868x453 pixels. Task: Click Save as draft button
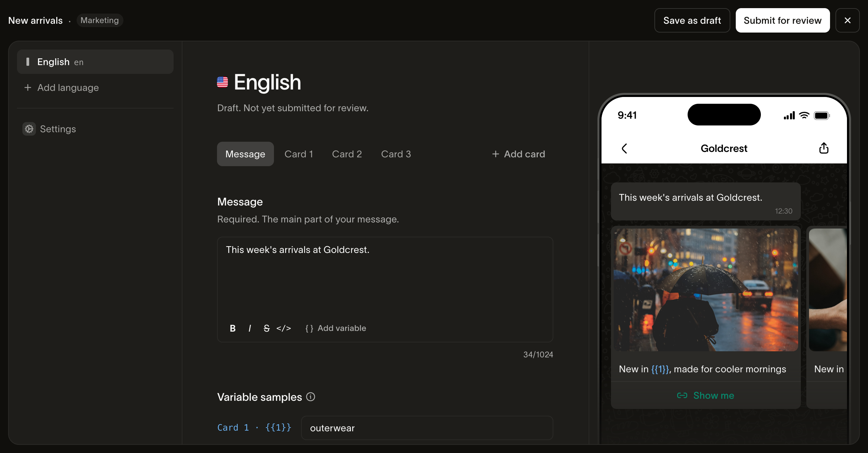692,20
